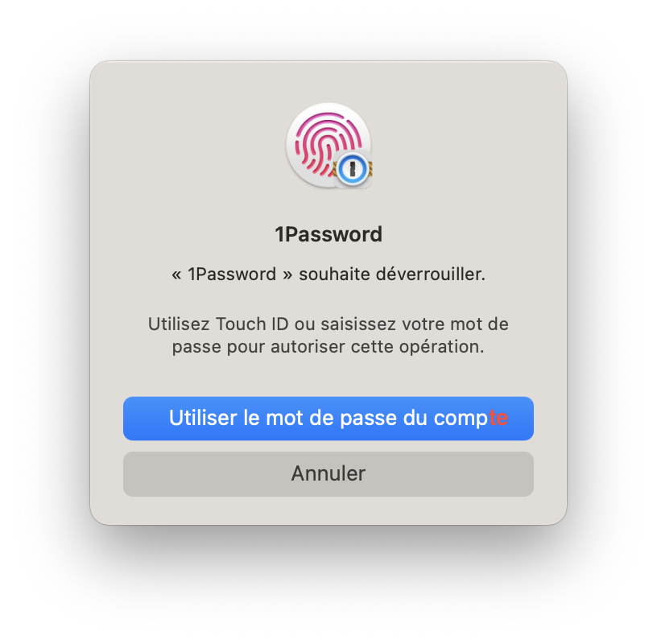Cancel the unlock with the Annuler button
Viewport: 657px width, 644px height.
(x=328, y=474)
